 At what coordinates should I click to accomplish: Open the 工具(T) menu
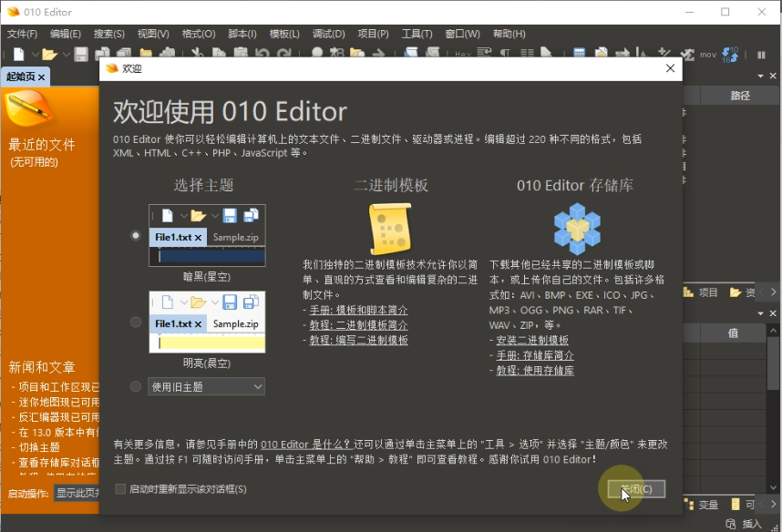417,34
